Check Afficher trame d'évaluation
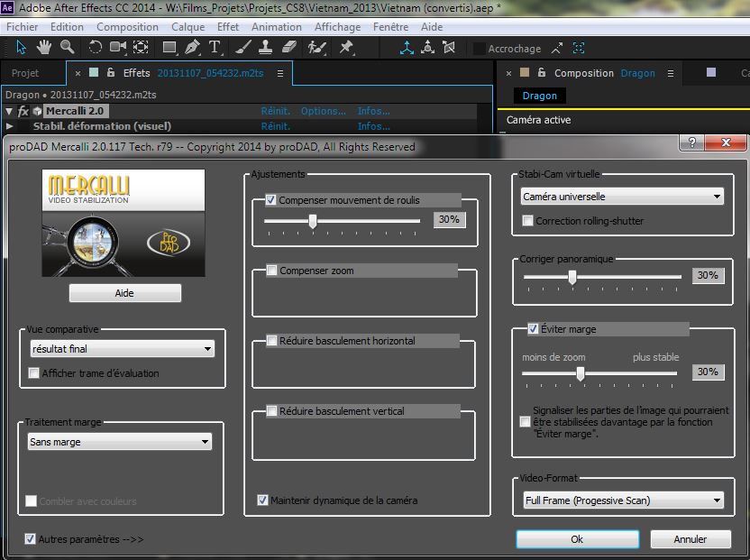The width and height of the screenshot is (750, 560). click(33, 372)
